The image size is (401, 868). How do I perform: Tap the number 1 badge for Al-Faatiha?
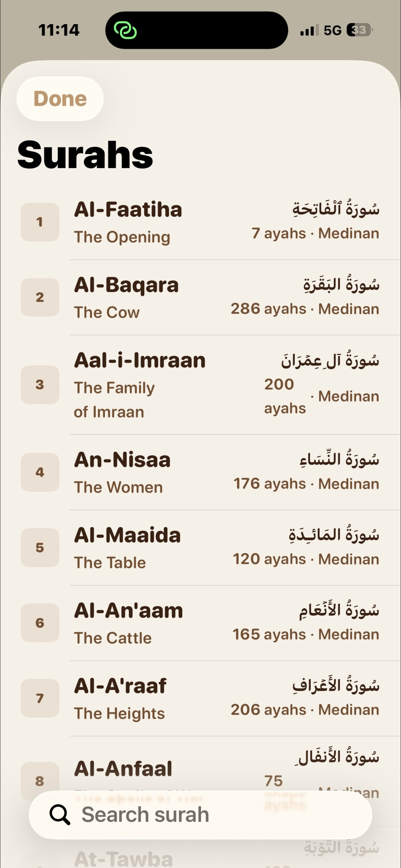(x=40, y=222)
